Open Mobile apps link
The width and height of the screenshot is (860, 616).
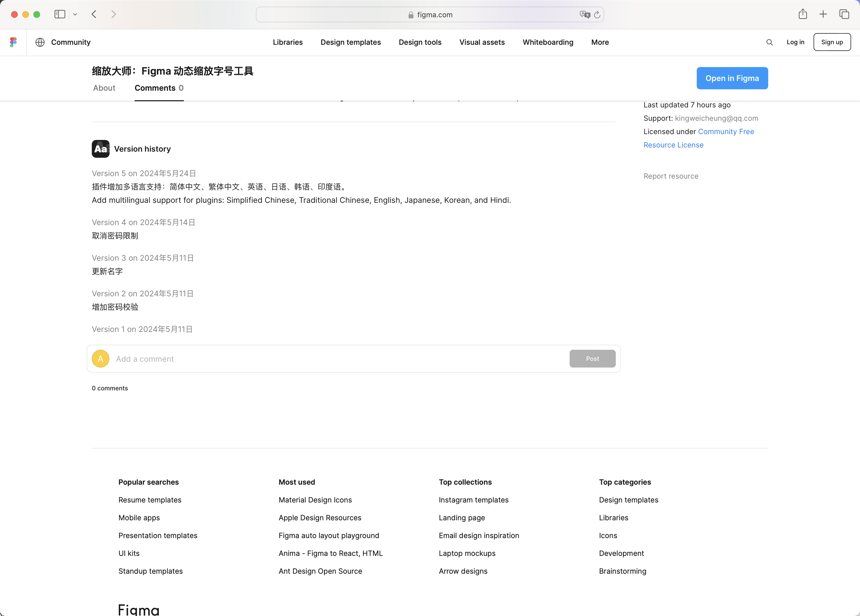click(139, 518)
